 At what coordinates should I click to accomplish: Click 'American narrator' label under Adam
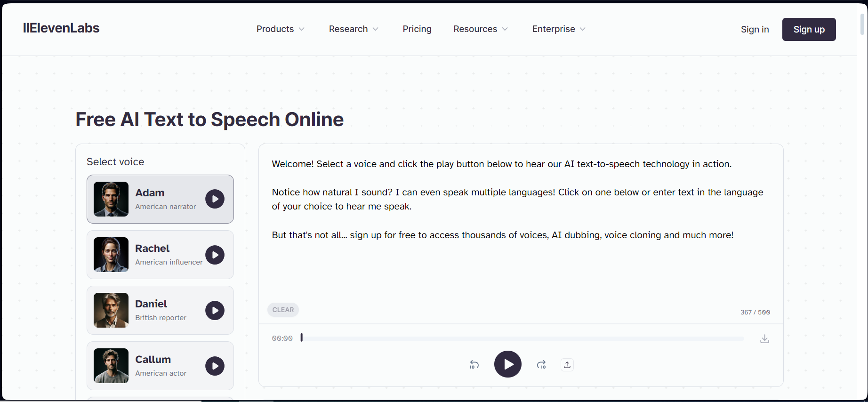tap(166, 207)
